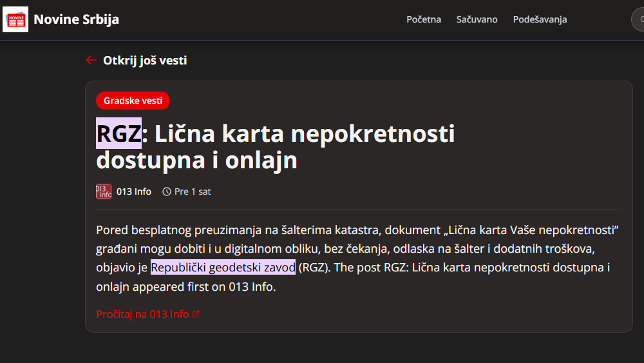Click the 013 Info source name

(133, 191)
